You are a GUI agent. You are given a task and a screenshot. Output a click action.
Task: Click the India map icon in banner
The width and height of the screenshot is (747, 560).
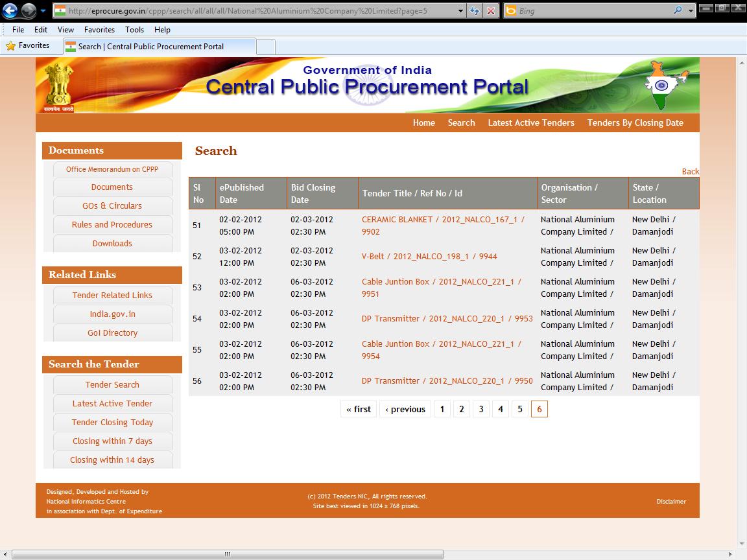pos(665,85)
